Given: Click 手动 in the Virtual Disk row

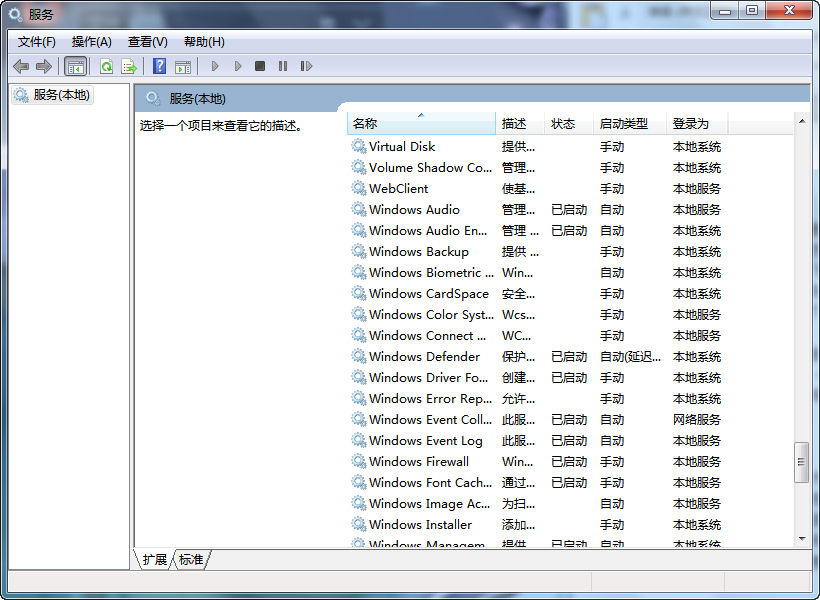Looking at the screenshot, I should click(612, 146).
